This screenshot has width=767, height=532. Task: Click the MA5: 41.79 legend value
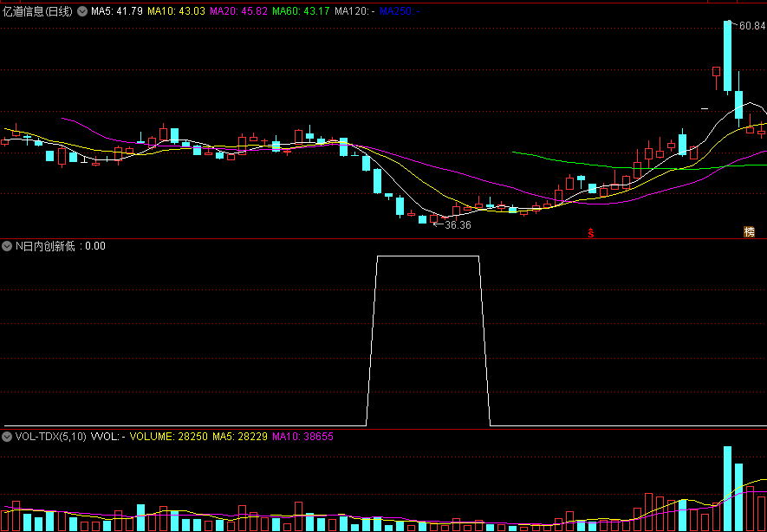[x=117, y=10]
